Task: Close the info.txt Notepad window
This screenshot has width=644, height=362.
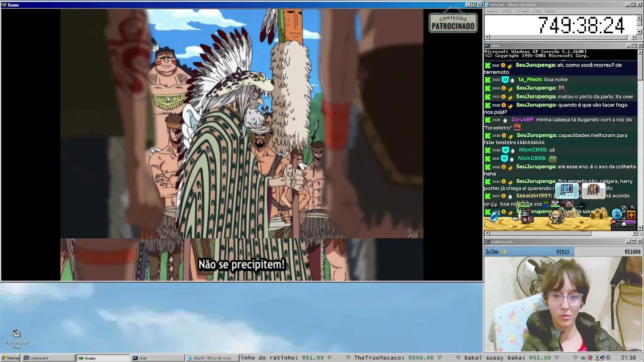Action: point(640,5)
